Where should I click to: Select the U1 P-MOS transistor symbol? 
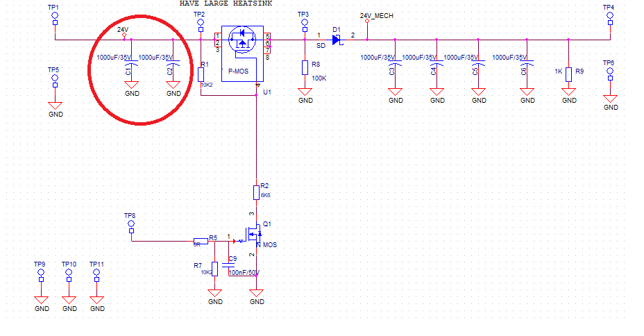(242, 54)
